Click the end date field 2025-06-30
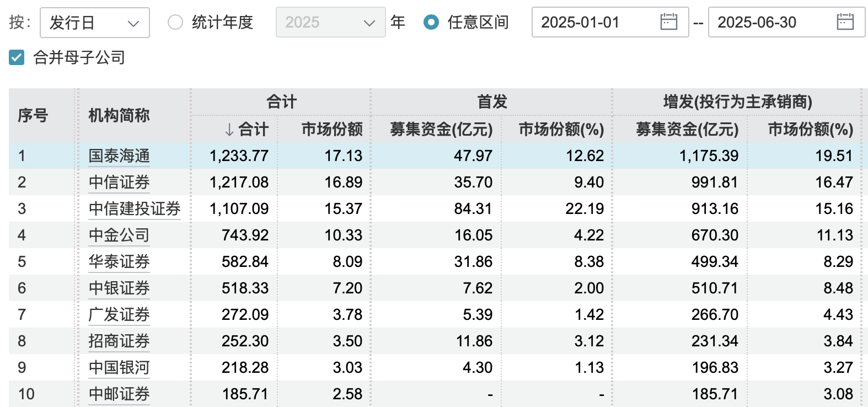The image size is (868, 407). 772,23
